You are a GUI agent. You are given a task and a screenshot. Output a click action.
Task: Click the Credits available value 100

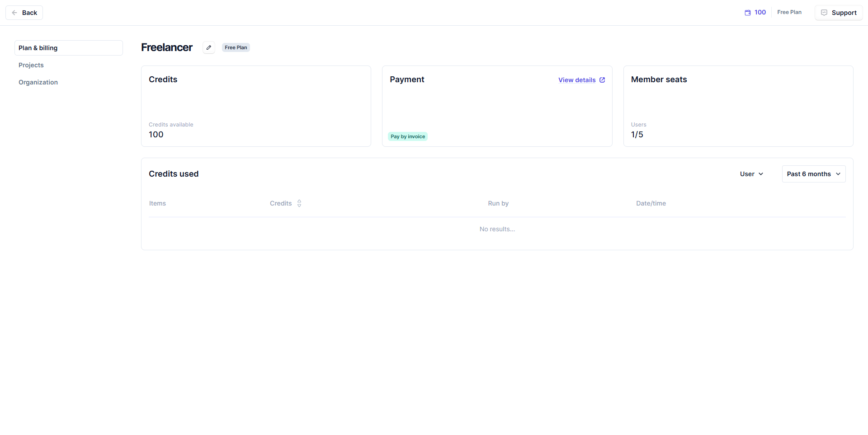tap(156, 135)
